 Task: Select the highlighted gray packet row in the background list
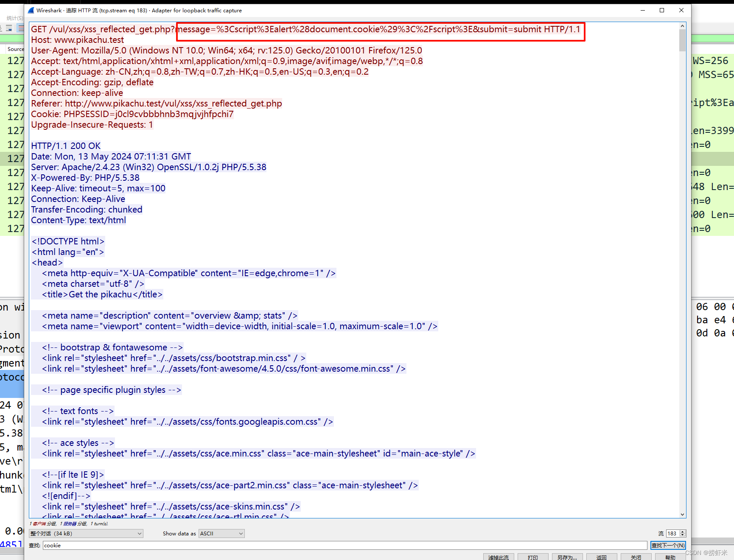point(12,159)
